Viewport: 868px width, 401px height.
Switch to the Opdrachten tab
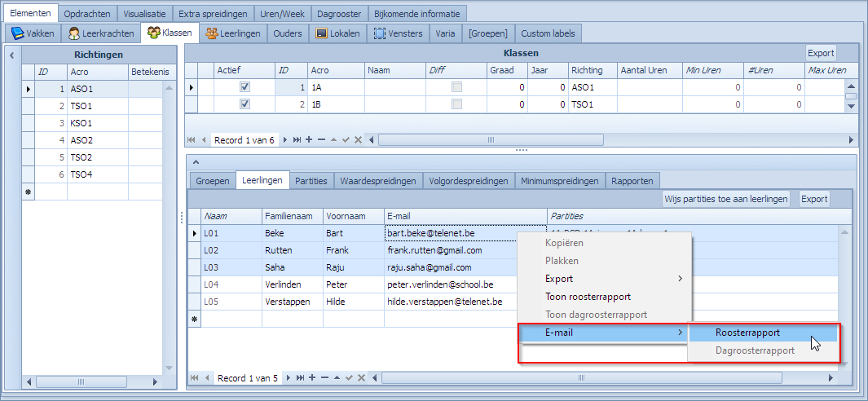point(88,13)
